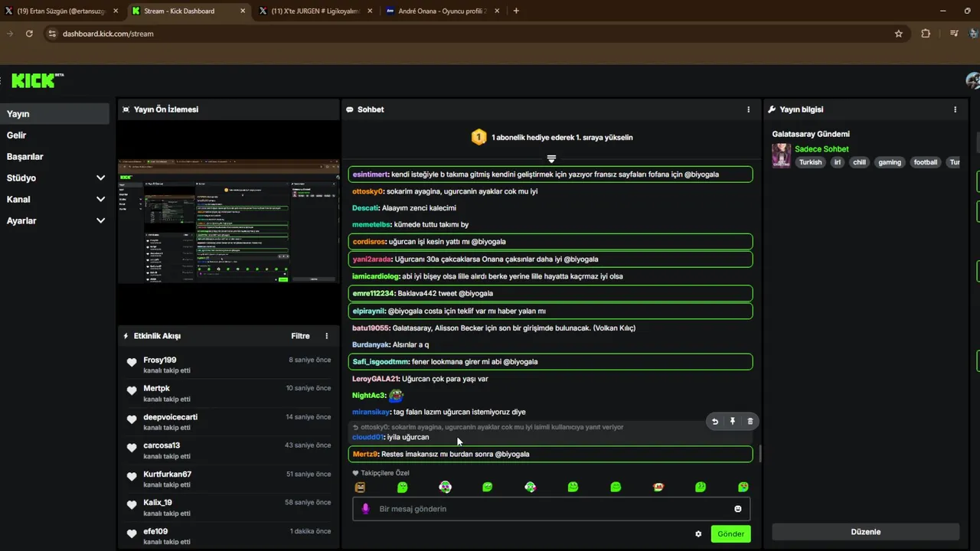Click the gaming tag
This screenshot has height=551, width=980.
[890, 162]
